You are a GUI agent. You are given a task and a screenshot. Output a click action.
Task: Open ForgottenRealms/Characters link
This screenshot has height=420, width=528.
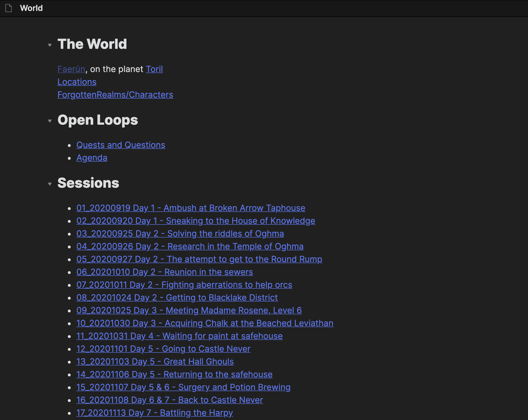tap(115, 95)
